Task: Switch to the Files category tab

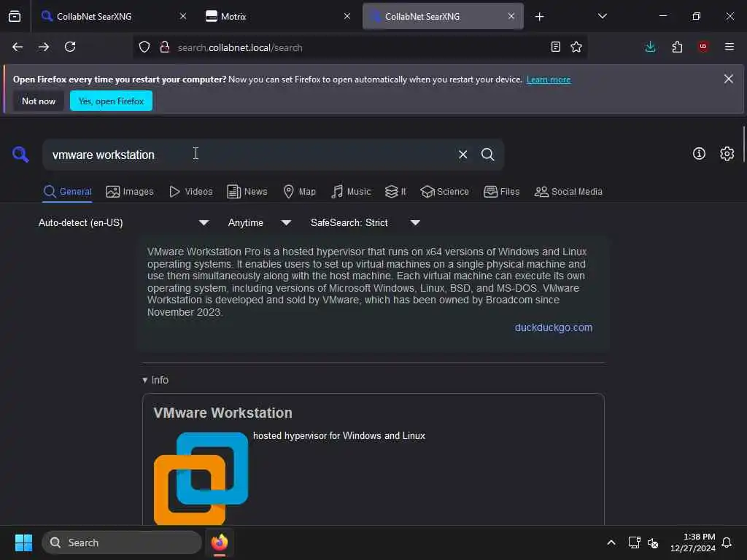Action: [x=501, y=192]
